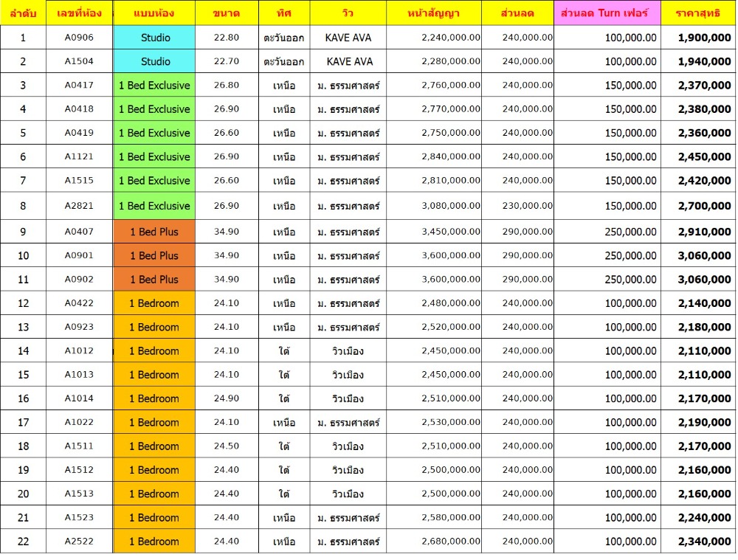
Task: Click contract price 2,280,000.00
Action: click(x=451, y=61)
